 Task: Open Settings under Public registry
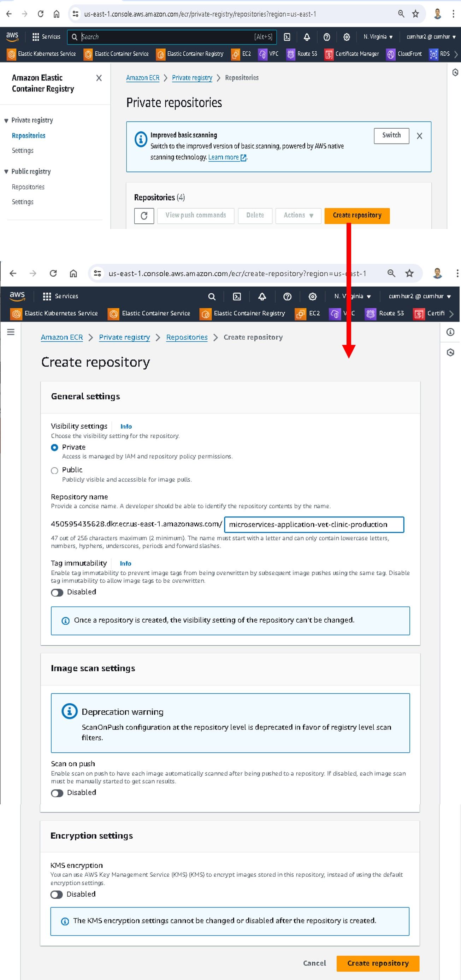coord(23,202)
